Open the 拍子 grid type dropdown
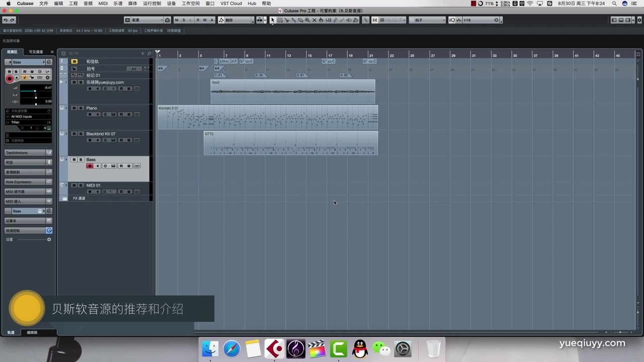 pos(428,20)
